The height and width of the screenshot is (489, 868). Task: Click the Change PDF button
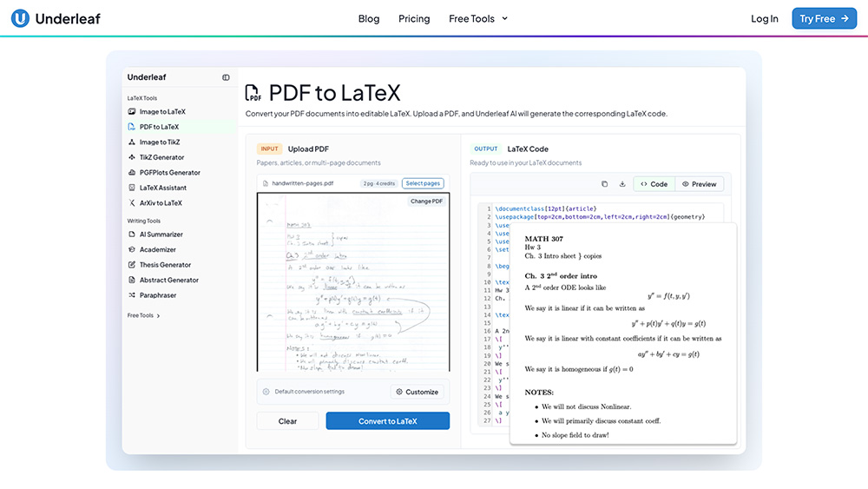click(426, 201)
